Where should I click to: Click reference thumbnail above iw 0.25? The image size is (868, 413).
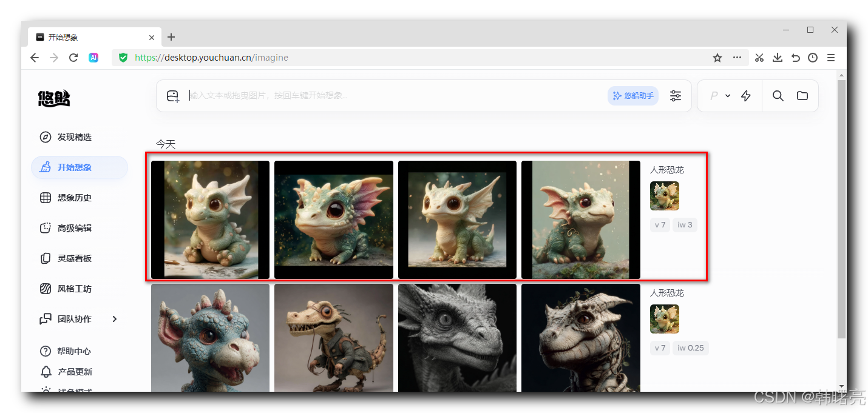665,319
